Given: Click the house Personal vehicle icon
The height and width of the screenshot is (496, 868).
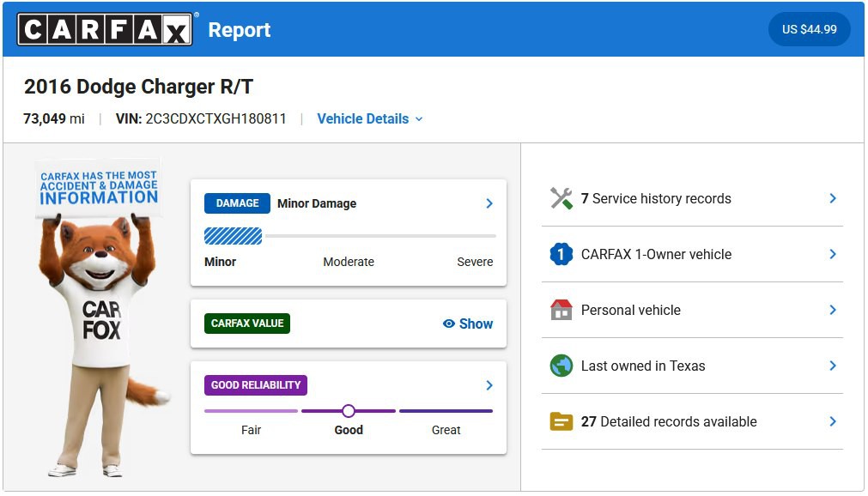Looking at the screenshot, I should [x=561, y=310].
